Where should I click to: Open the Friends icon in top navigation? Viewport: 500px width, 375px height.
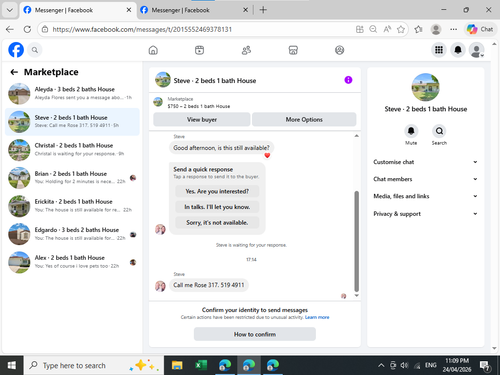(246, 50)
